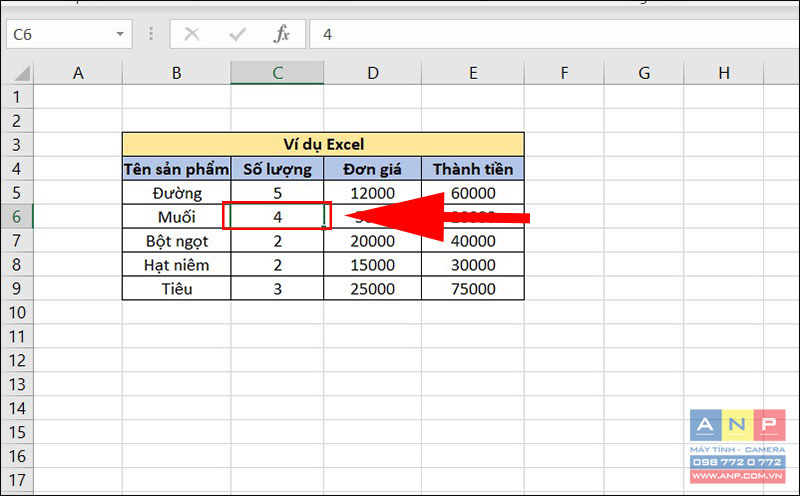Select the cell with 20000
The height and width of the screenshot is (496, 800).
click(x=372, y=240)
